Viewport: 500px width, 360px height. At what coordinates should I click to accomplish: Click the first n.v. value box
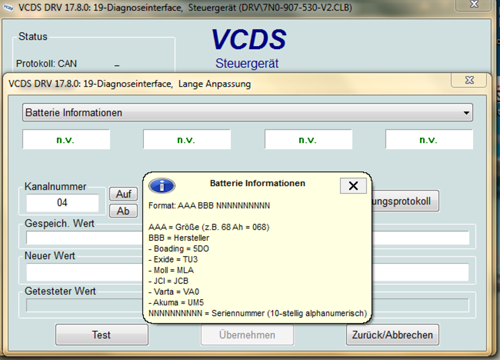66,139
